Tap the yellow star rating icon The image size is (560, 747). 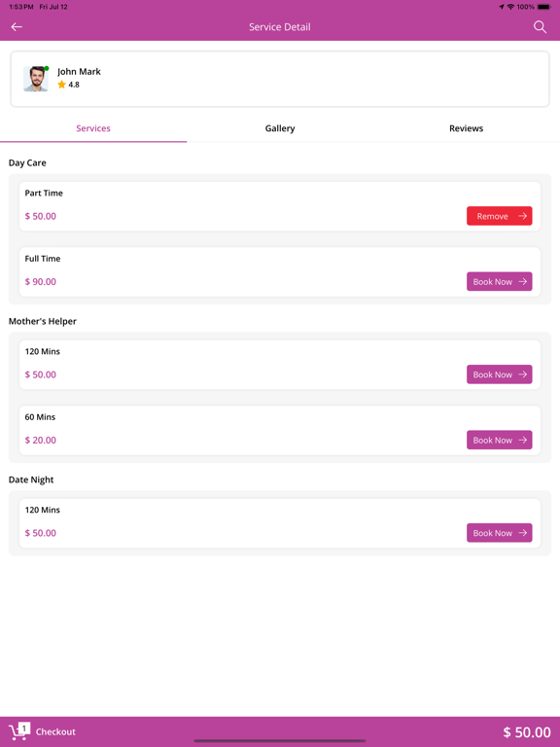click(x=61, y=85)
